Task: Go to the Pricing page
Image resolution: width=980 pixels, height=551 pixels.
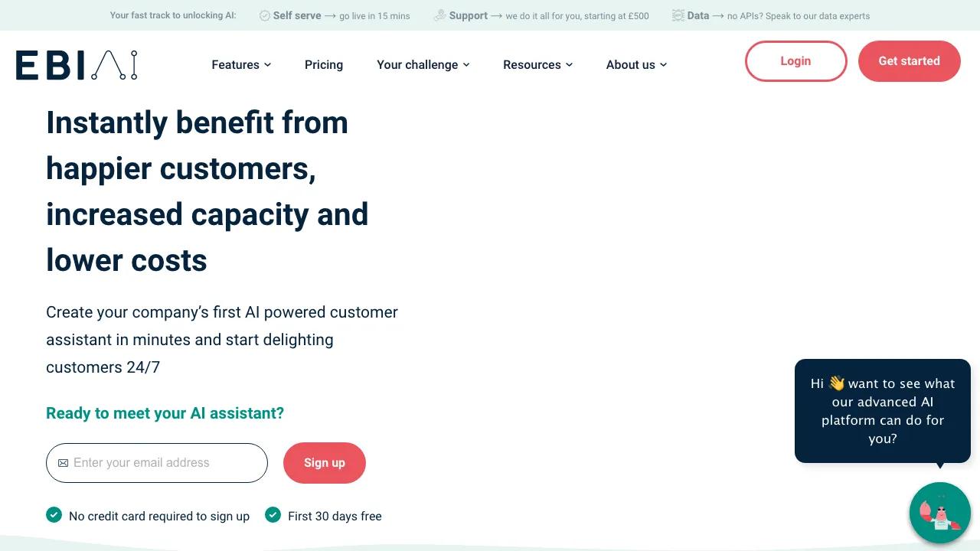Action: (324, 65)
